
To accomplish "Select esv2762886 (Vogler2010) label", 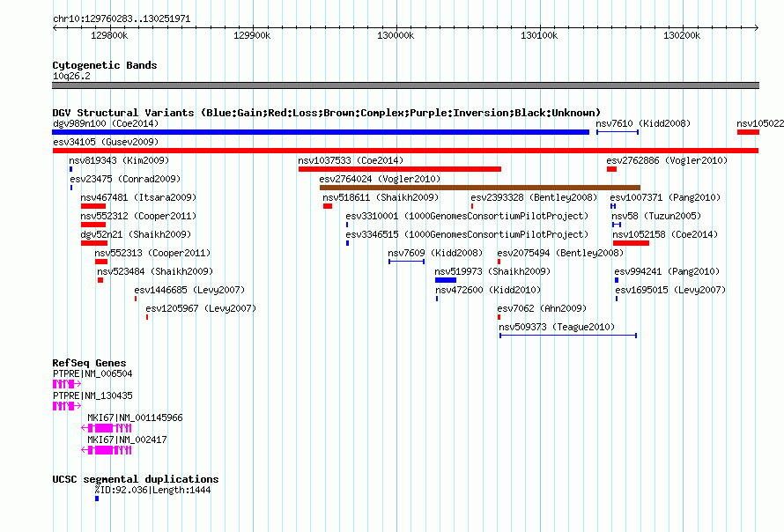I will tap(667, 160).
